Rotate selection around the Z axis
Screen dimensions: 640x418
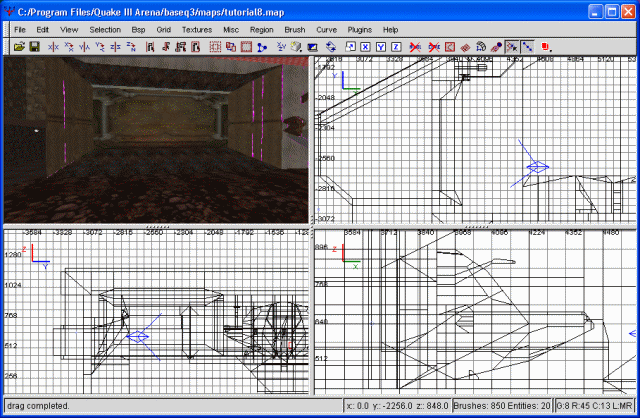click(x=131, y=47)
